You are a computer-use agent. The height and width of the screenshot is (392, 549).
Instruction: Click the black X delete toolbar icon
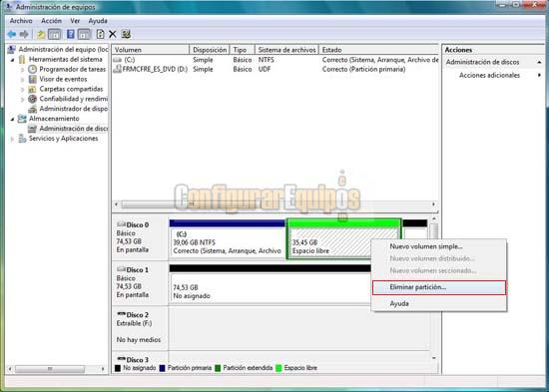click(x=113, y=34)
